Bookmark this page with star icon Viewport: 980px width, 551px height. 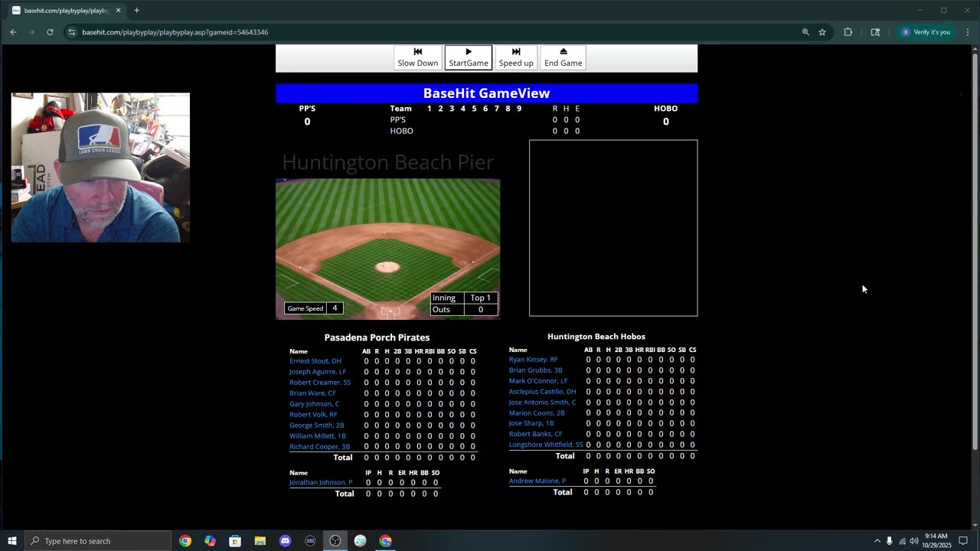point(822,32)
